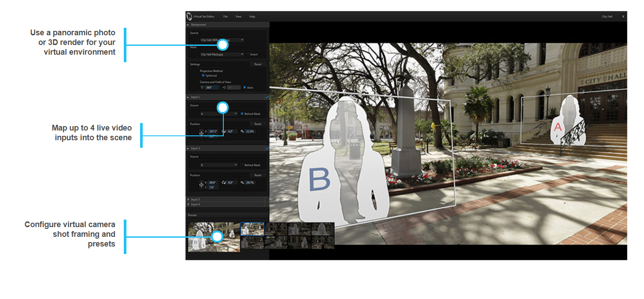The height and width of the screenshot is (299, 644).
Task: Click the Input 2 rotation icon
Action: pos(224,183)
